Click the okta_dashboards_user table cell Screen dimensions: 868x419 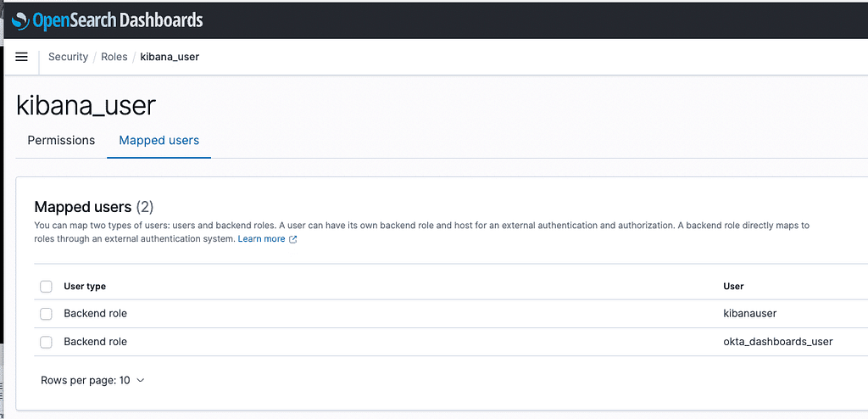pyautogui.click(x=778, y=342)
